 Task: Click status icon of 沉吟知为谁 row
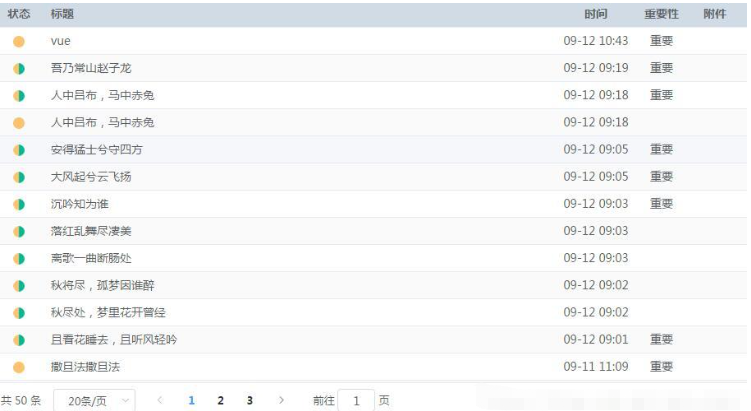pos(19,205)
